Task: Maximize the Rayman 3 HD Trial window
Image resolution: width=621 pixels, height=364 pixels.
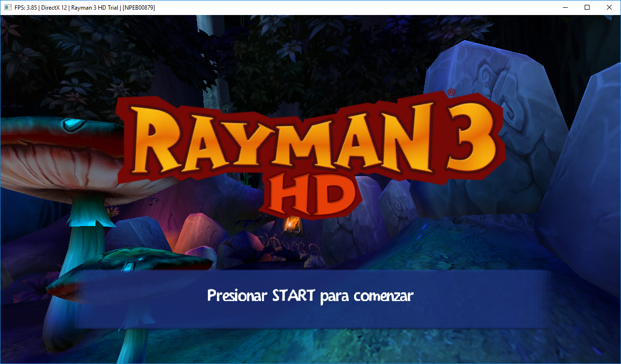Action: tap(587, 8)
